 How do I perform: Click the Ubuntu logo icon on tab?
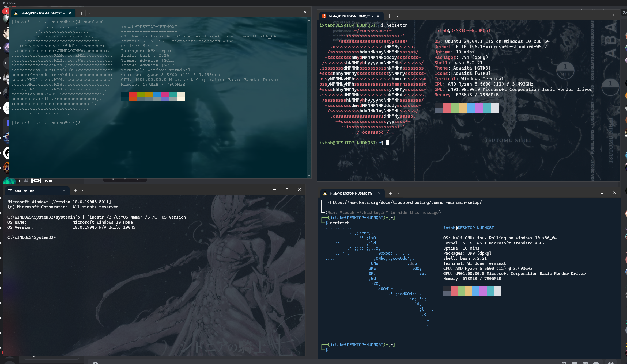(324, 16)
